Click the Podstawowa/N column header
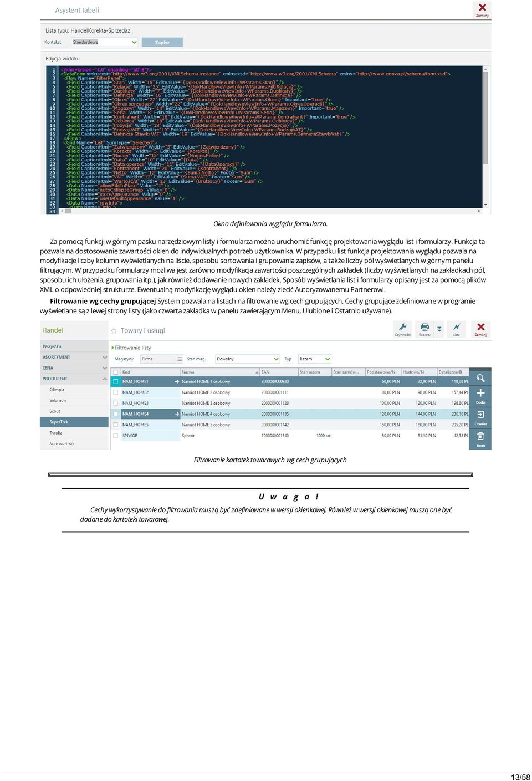The image size is (532, 781). coord(382,372)
